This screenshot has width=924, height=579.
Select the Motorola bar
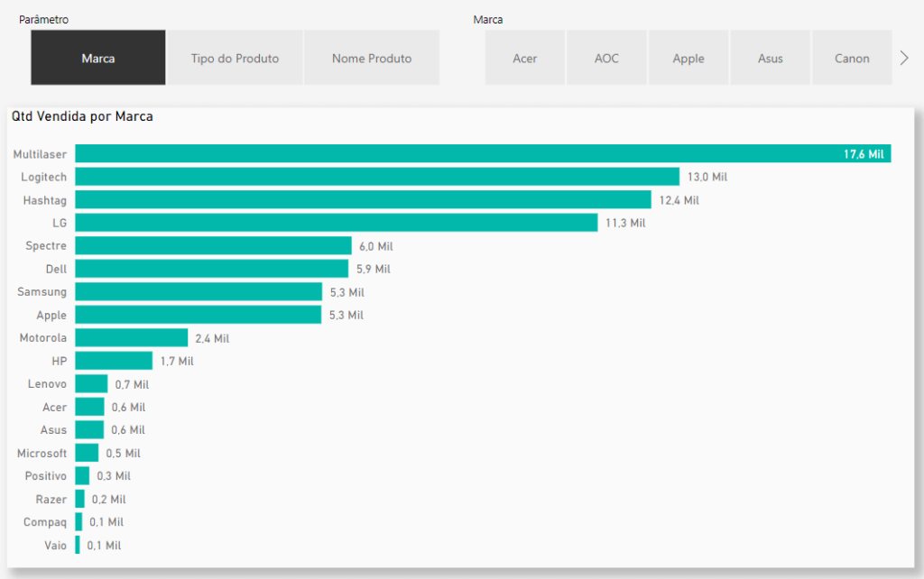(x=132, y=337)
